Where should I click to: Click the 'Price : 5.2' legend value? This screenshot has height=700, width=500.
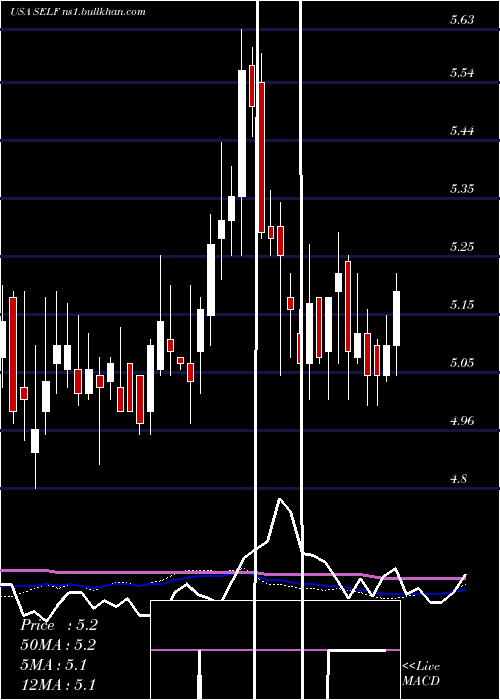pos(58,625)
